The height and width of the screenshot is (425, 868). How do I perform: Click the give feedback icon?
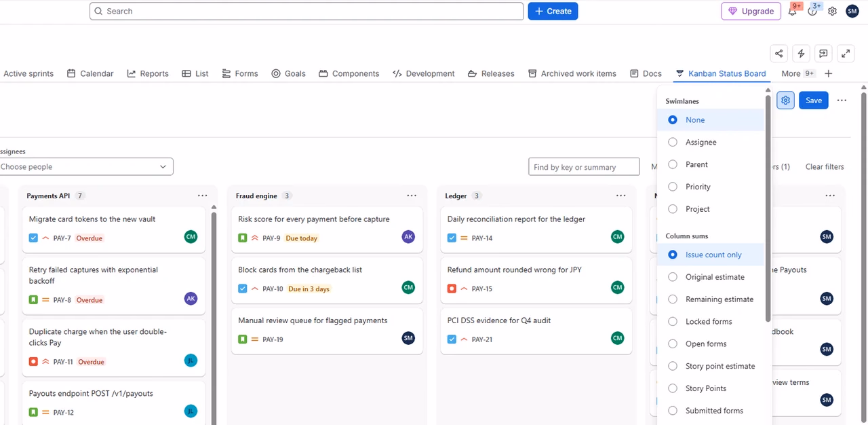tap(823, 54)
